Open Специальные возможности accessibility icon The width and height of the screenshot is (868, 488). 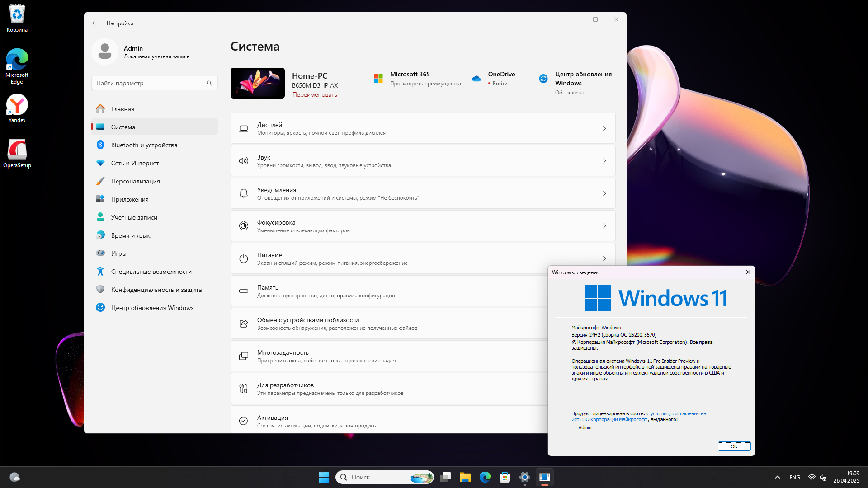click(x=100, y=272)
